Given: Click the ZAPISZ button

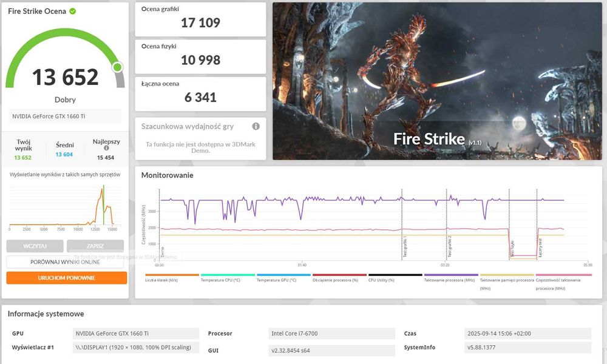Looking at the screenshot, I should coord(95,246).
